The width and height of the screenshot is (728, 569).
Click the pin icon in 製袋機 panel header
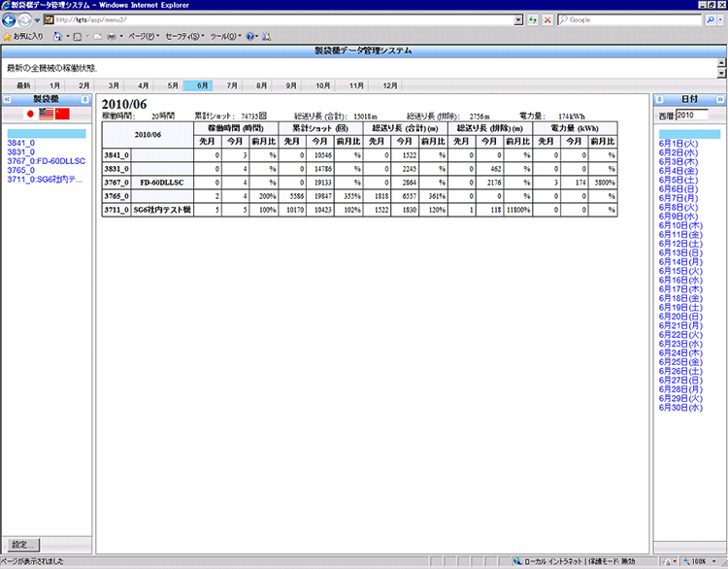click(85, 99)
